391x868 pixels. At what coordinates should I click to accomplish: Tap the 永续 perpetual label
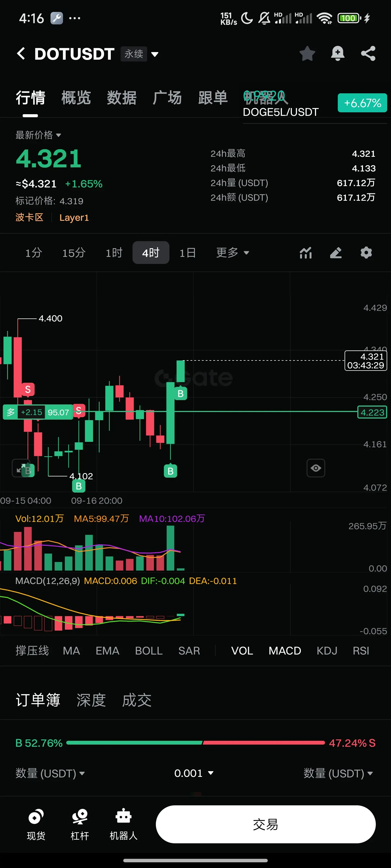[x=134, y=54]
